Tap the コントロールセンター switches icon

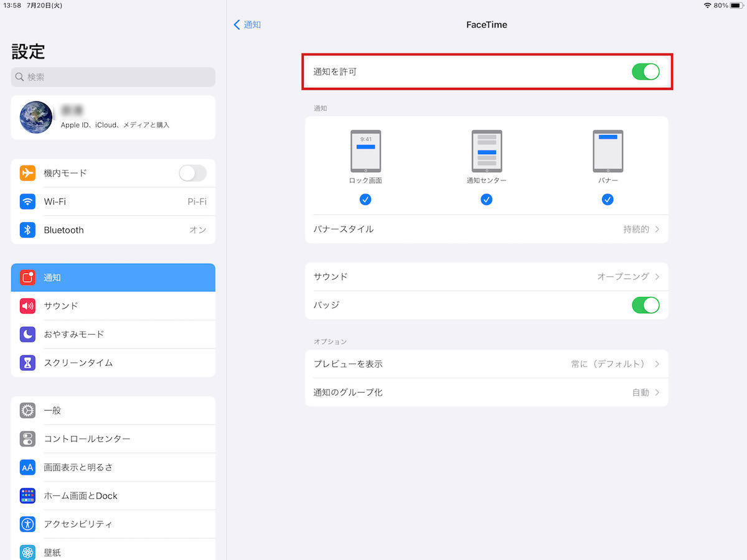[x=27, y=439]
